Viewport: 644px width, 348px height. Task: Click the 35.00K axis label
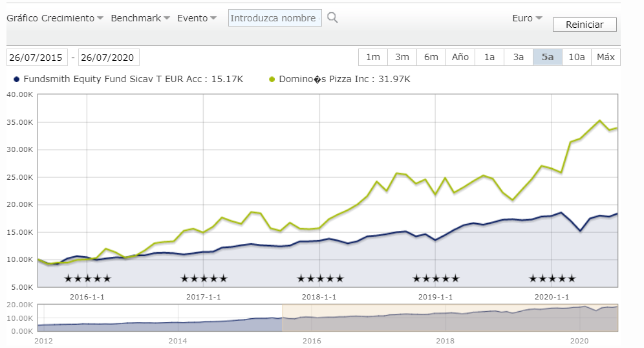pyautogui.click(x=19, y=122)
